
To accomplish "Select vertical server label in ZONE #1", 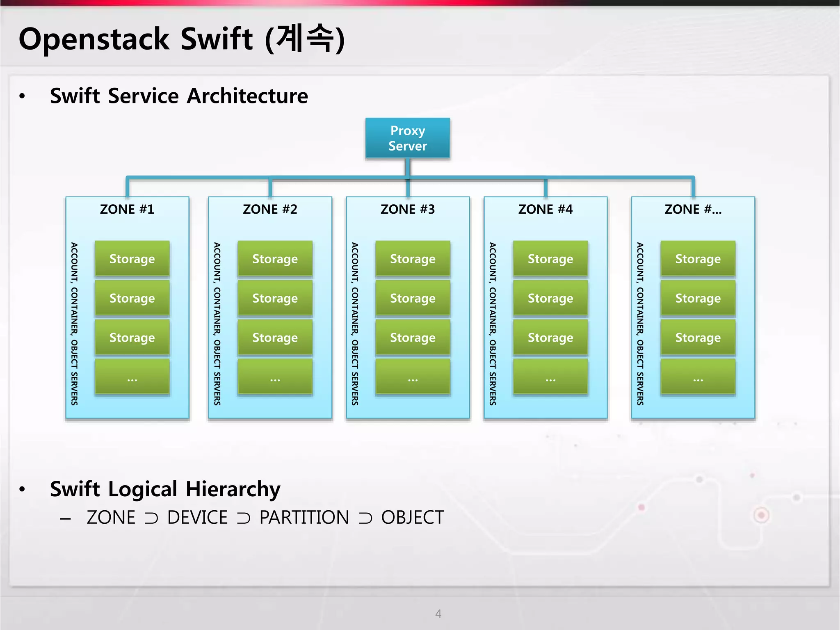I will (74, 323).
